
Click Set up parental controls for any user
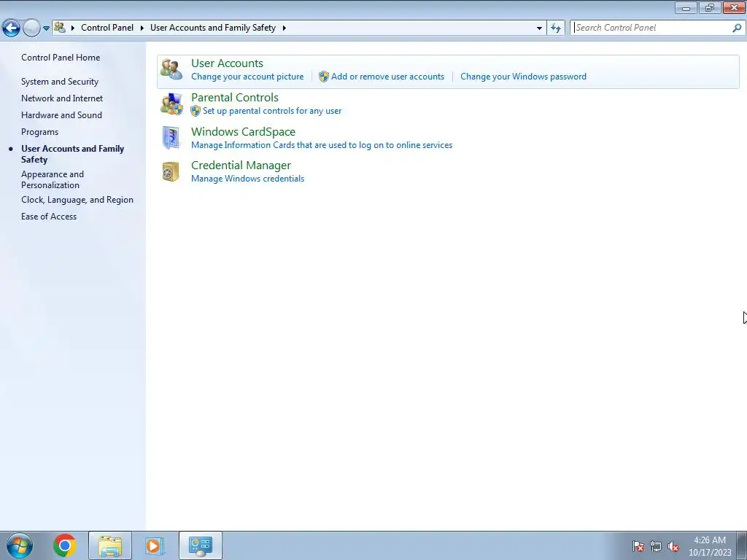(272, 111)
